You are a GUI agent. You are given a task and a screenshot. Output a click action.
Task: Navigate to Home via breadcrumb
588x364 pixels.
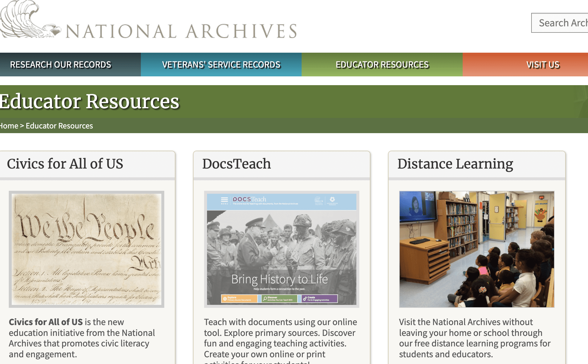click(9, 126)
